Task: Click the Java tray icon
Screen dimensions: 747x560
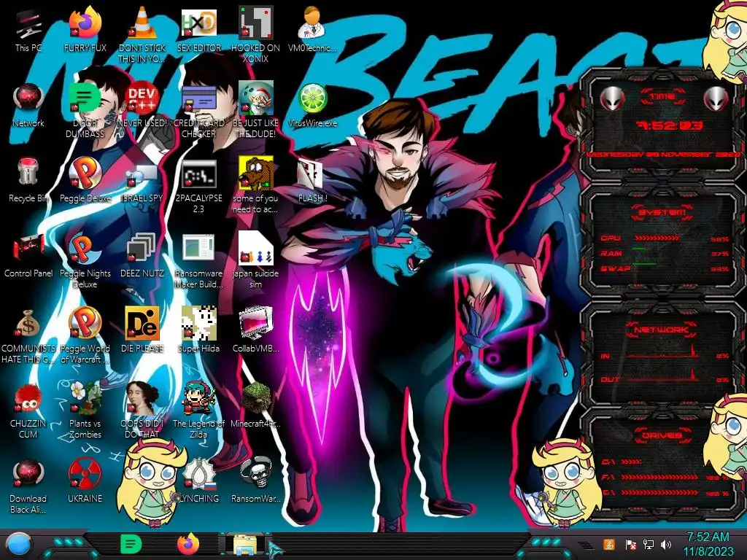Action: click(609, 544)
